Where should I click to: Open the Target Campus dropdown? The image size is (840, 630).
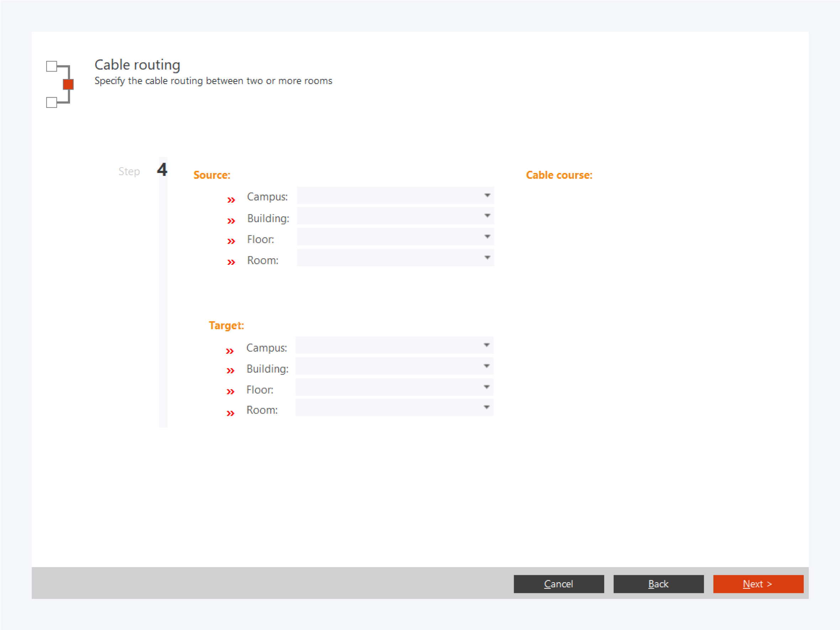click(394, 345)
